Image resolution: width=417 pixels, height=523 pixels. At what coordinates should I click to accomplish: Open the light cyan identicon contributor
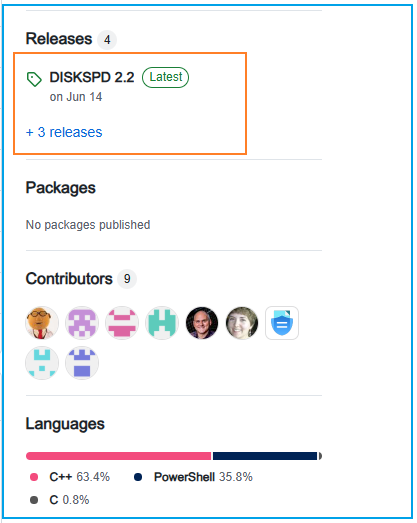tap(42, 363)
